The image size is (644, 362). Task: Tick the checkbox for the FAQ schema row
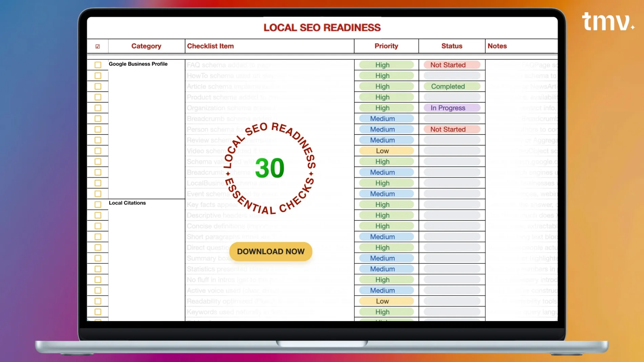pos(98,65)
